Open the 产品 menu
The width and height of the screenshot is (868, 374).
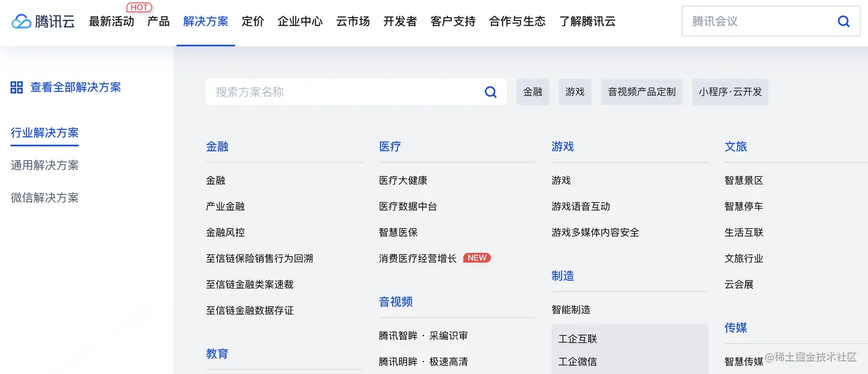(158, 21)
